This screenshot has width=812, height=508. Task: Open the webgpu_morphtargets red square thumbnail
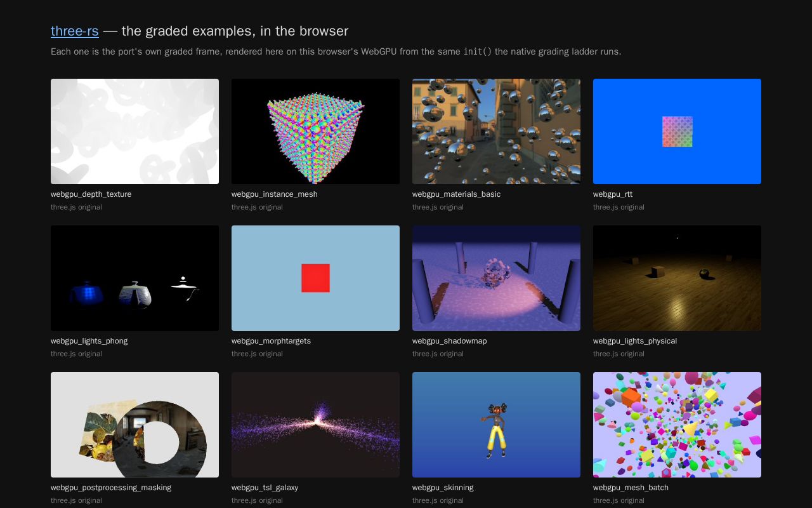click(315, 278)
